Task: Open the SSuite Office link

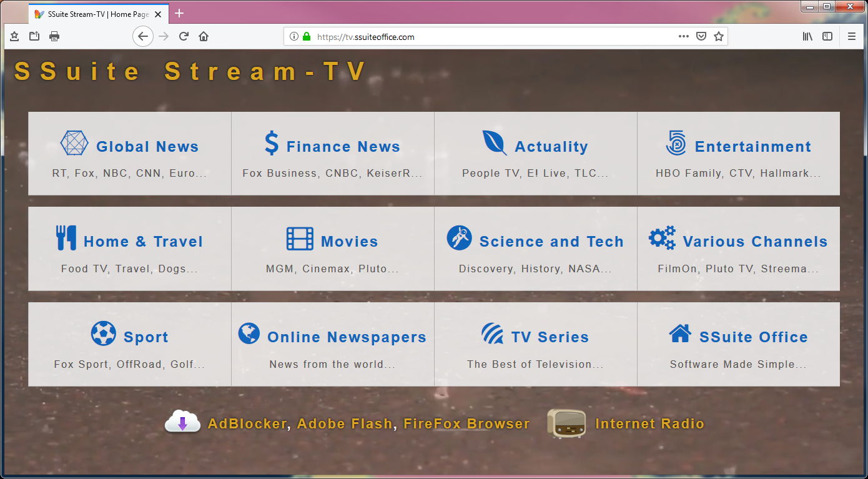Action: (x=754, y=337)
